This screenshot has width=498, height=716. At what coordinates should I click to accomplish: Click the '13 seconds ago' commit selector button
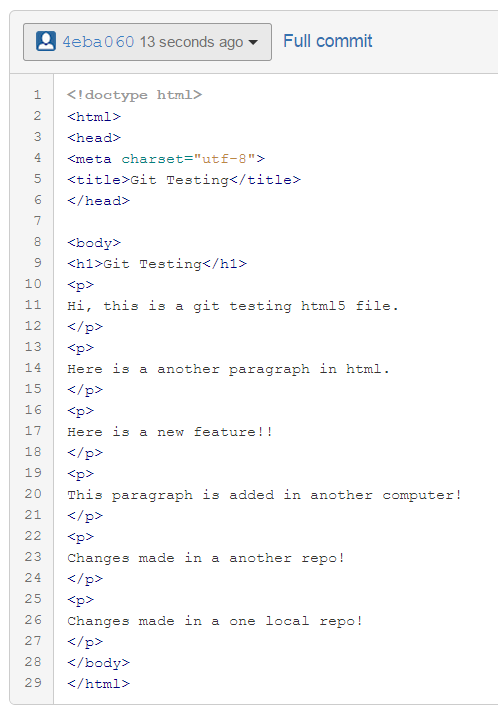tap(147, 42)
